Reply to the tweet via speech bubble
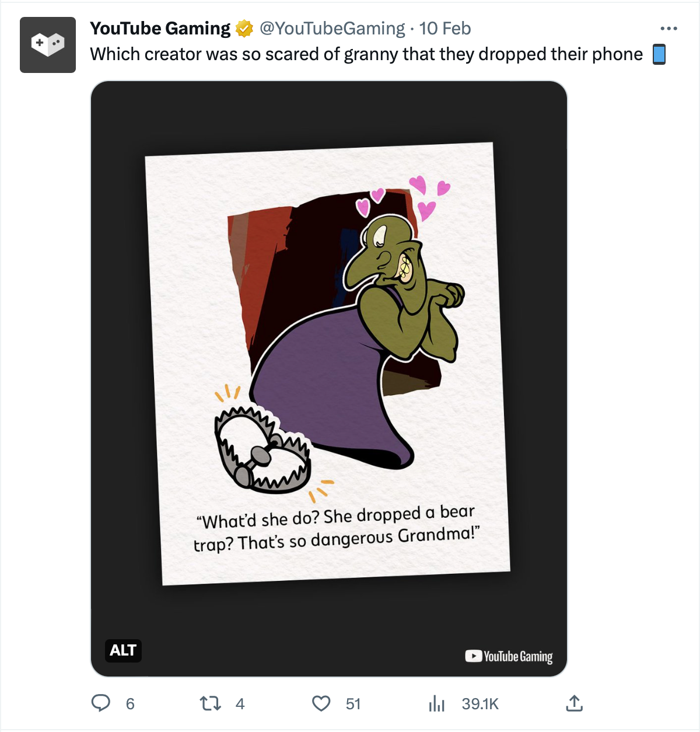The height and width of the screenshot is (732, 700). pyautogui.click(x=101, y=703)
